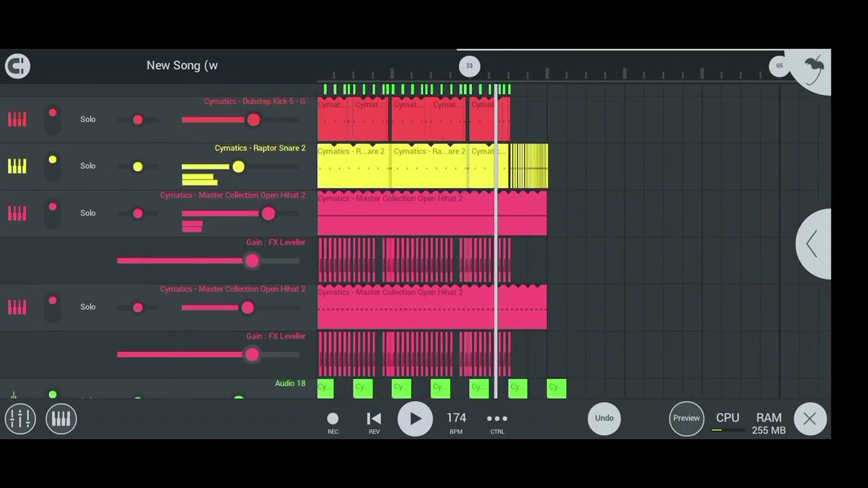The image size is (868, 488).
Task: Click pan knob of Raptor Snare 2 track
Action: 138,167
